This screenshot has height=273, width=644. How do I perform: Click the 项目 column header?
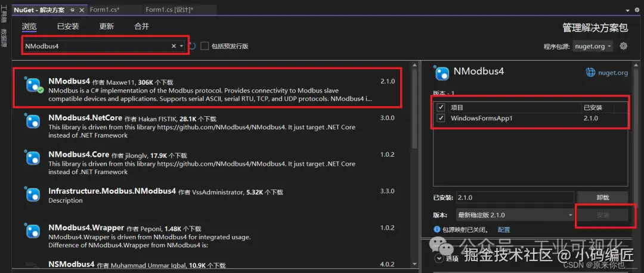[x=457, y=107]
